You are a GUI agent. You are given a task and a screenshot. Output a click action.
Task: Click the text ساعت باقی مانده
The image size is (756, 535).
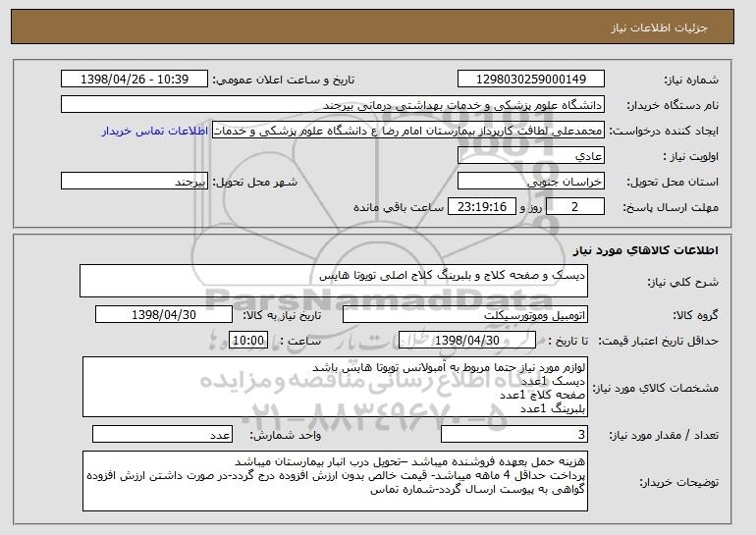399,208
